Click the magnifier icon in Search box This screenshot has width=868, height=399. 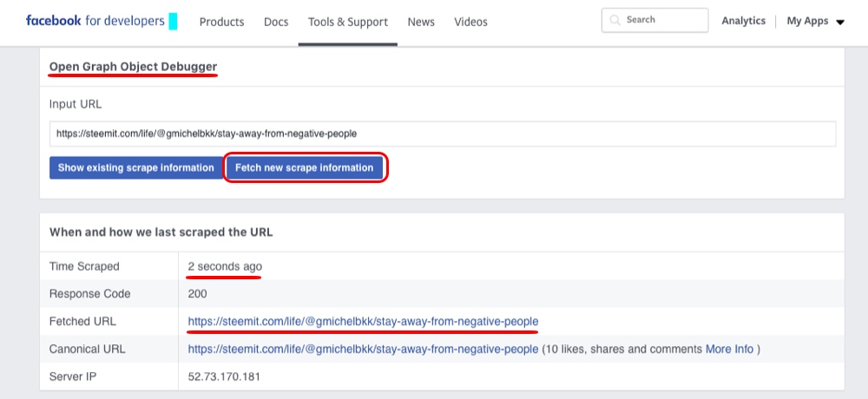615,20
